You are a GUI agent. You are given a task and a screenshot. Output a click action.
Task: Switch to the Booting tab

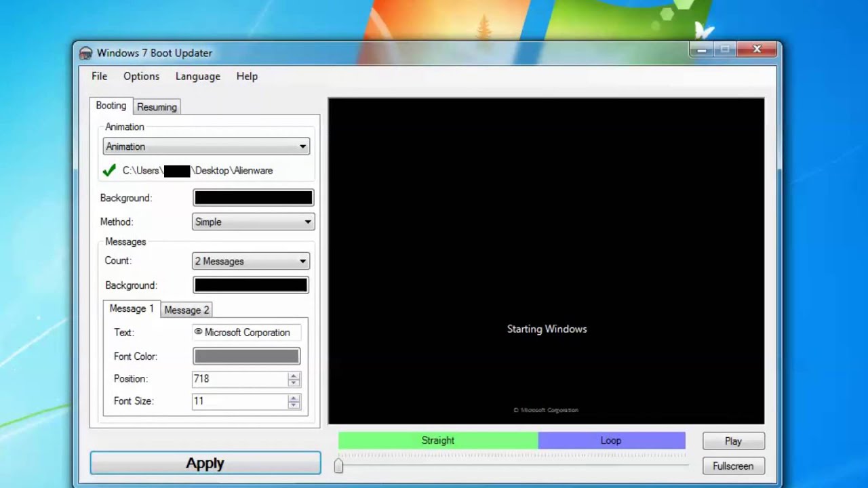click(111, 106)
